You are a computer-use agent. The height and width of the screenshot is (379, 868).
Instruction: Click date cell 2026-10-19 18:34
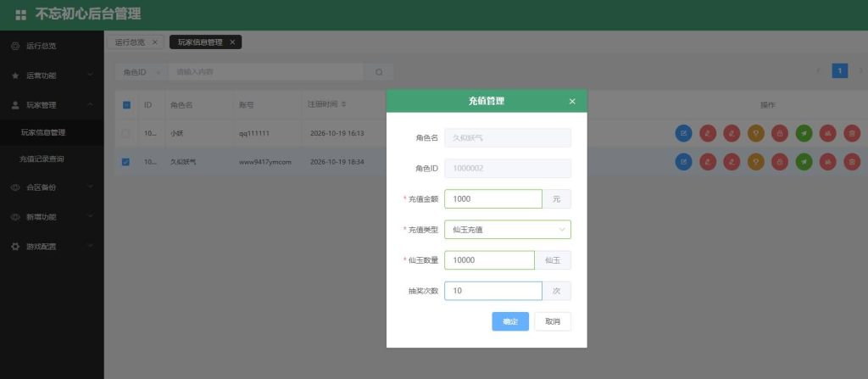point(337,162)
